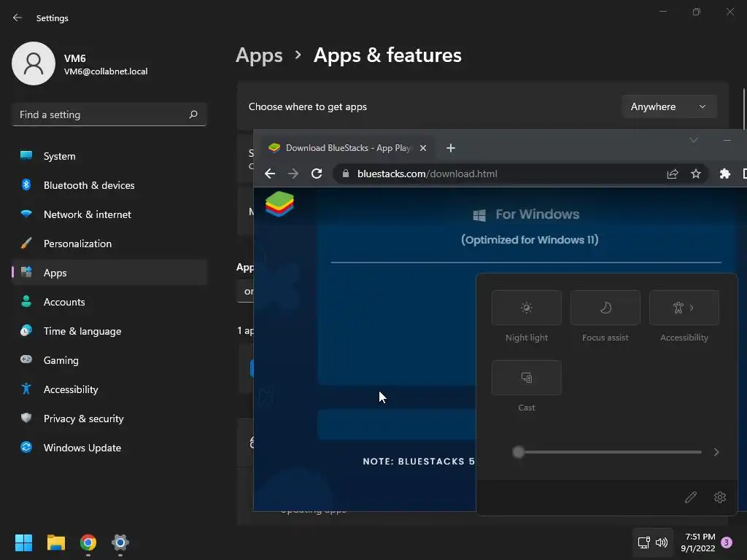This screenshot has height=560, width=747.
Task: Adjust the volume slider in quick settings
Action: pyautogui.click(x=607, y=452)
